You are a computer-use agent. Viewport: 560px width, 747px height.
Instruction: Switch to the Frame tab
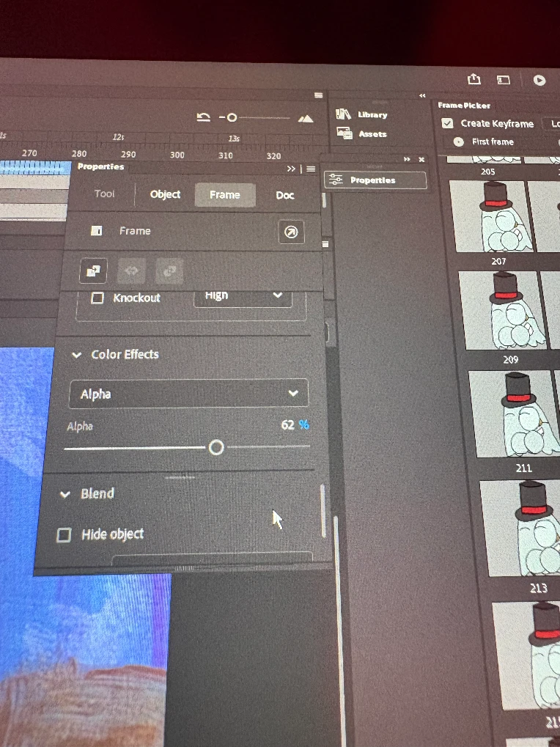[x=225, y=195]
